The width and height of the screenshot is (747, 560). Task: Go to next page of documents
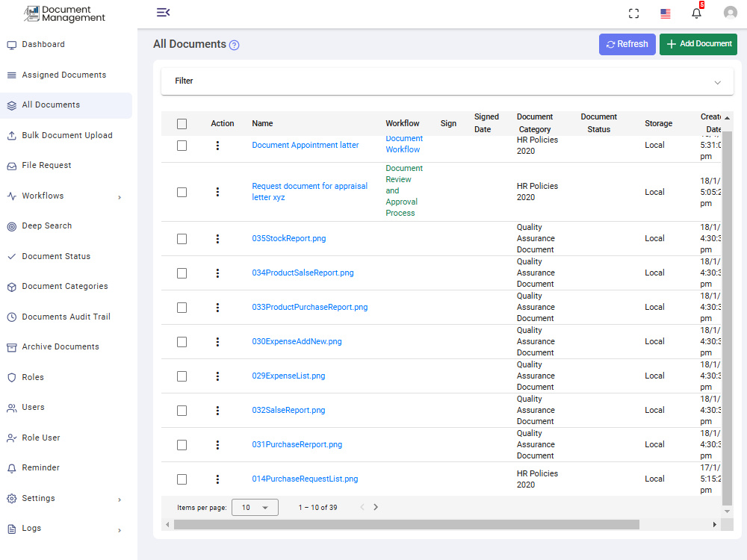point(376,507)
